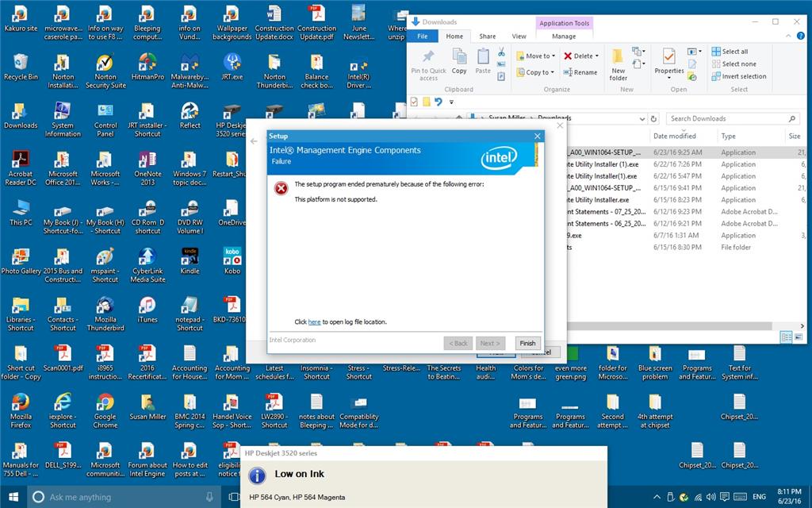Open Control Panel desktop shortcut
Image resolution: width=812 pixels, height=508 pixels.
pos(105,120)
